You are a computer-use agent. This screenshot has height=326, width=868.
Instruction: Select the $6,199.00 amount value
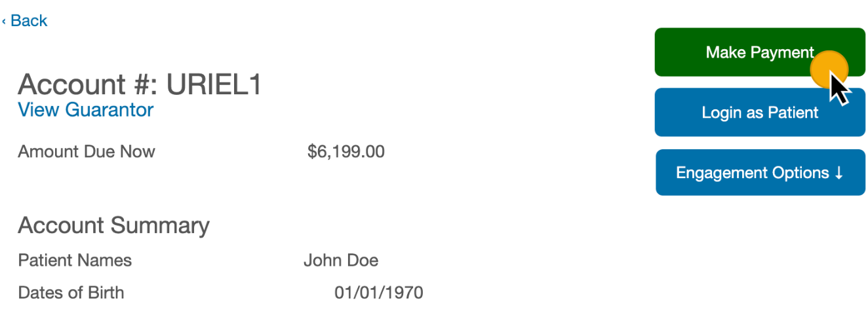point(345,152)
